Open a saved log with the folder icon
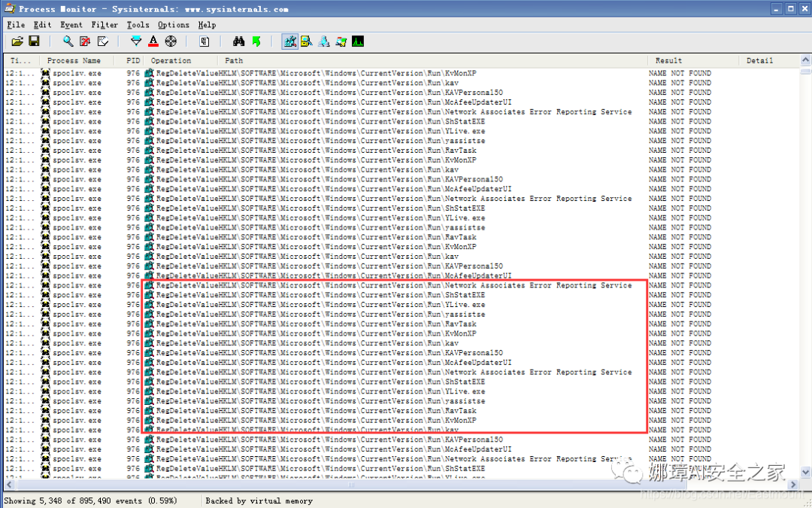This screenshot has width=812, height=508. (x=17, y=41)
